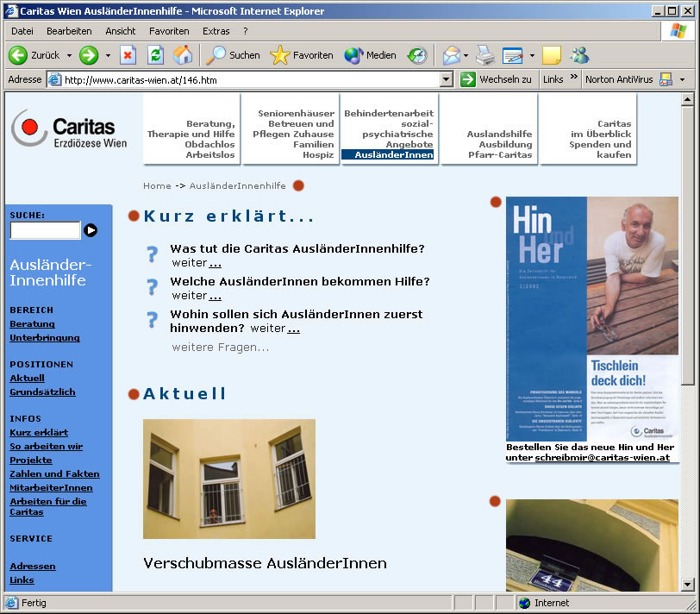Open the Beratung link in the sidebar
The width and height of the screenshot is (700, 614).
tap(32, 323)
